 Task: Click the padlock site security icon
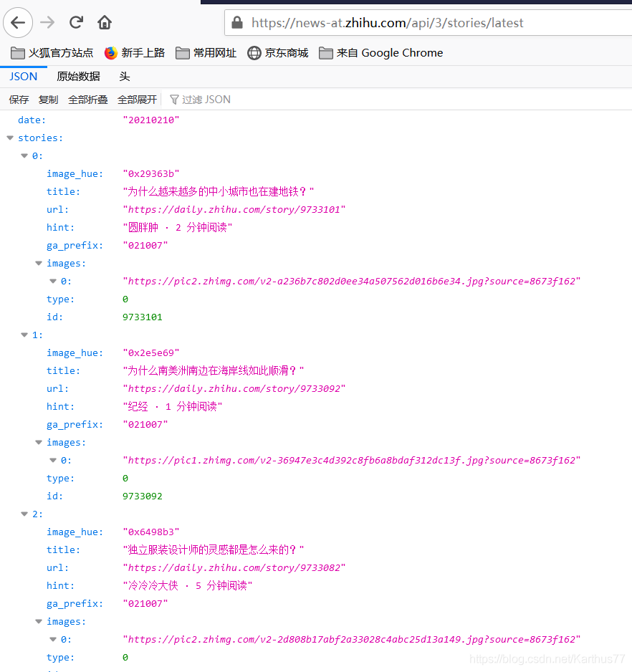(236, 23)
